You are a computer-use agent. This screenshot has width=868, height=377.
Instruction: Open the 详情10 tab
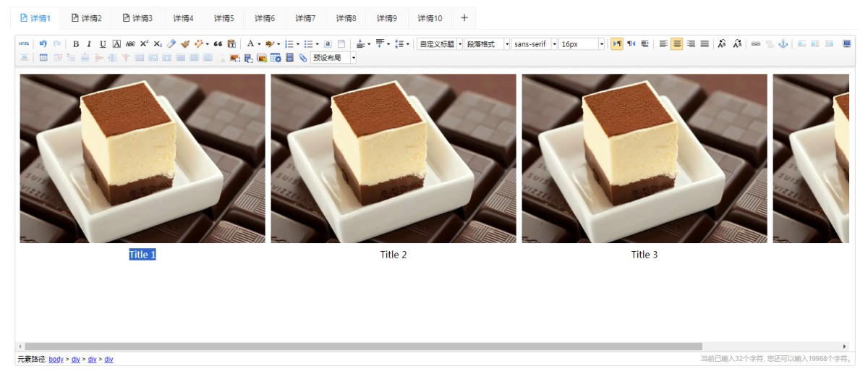[x=430, y=18]
